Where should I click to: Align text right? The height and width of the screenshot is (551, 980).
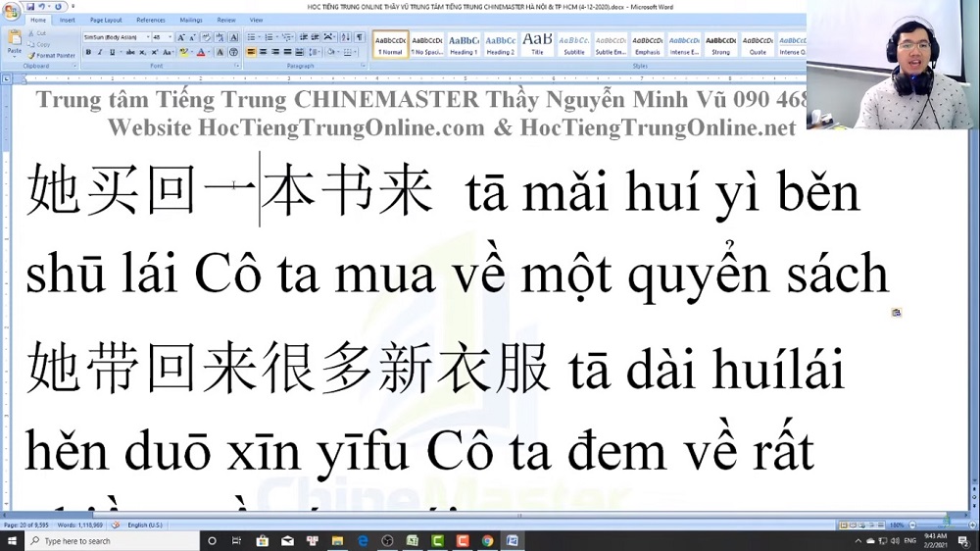pos(275,52)
